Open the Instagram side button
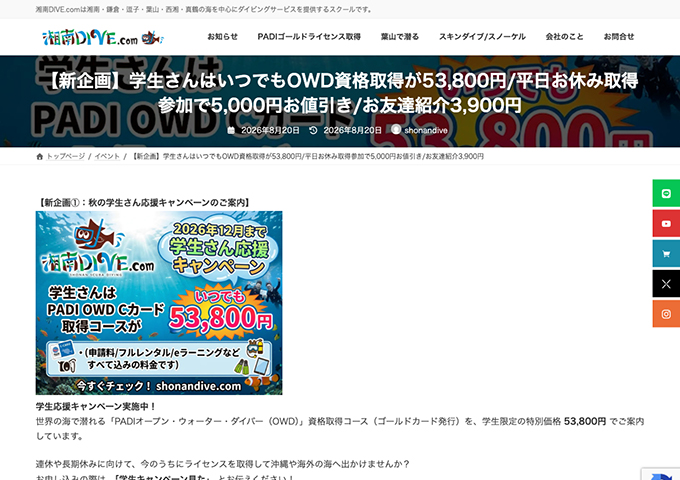 [666, 314]
